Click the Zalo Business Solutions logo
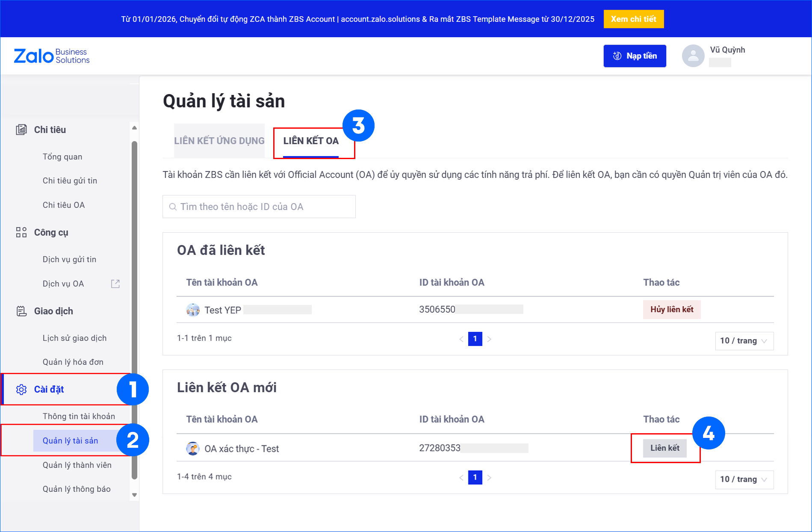The image size is (812, 532). point(52,56)
